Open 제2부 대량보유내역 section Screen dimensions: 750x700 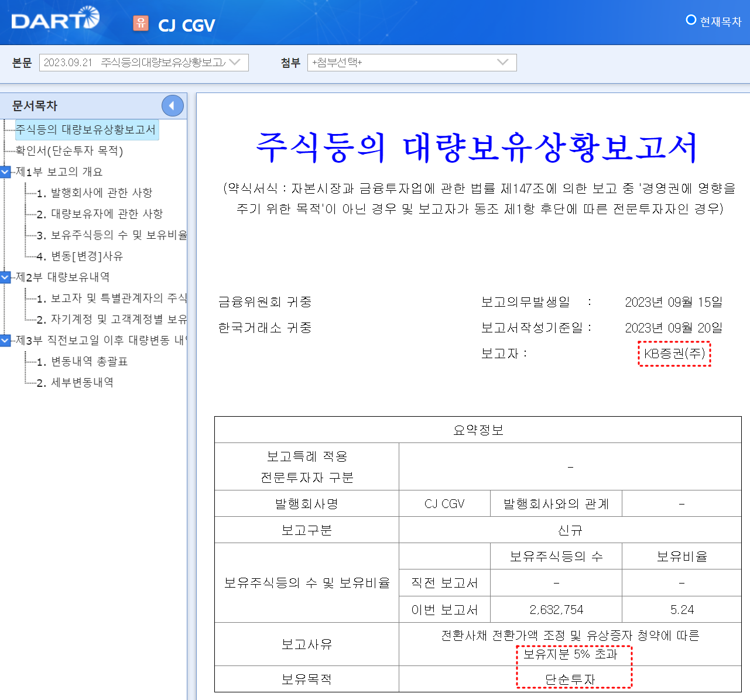pyautogui.click(x=63, y=277)
